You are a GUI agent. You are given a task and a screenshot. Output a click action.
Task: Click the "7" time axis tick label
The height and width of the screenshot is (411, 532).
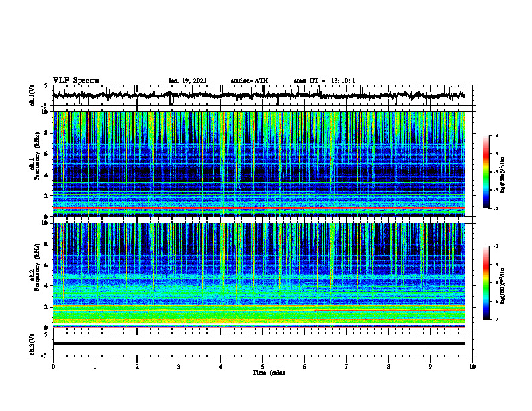(x=347, y=367)
